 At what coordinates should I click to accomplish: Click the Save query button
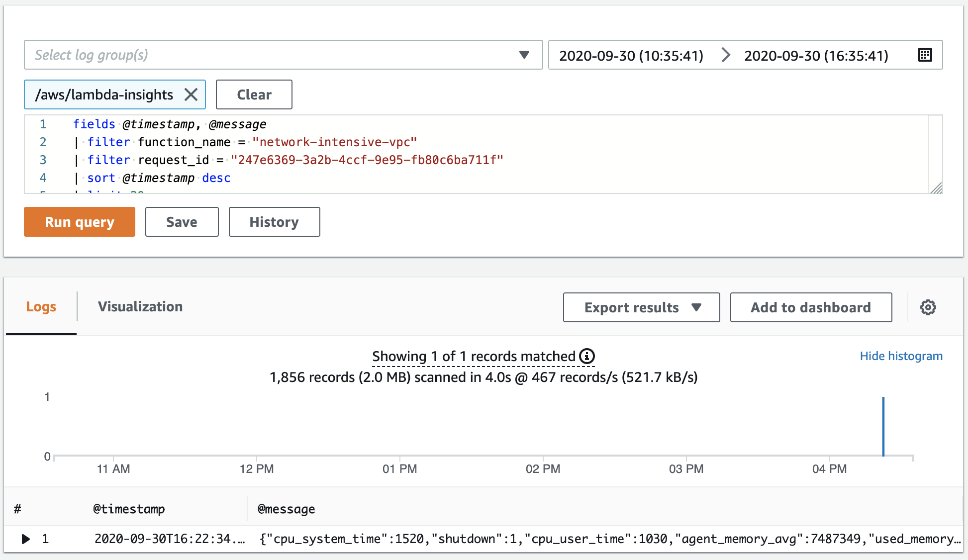pyautogui.click(x=182, y=221)
